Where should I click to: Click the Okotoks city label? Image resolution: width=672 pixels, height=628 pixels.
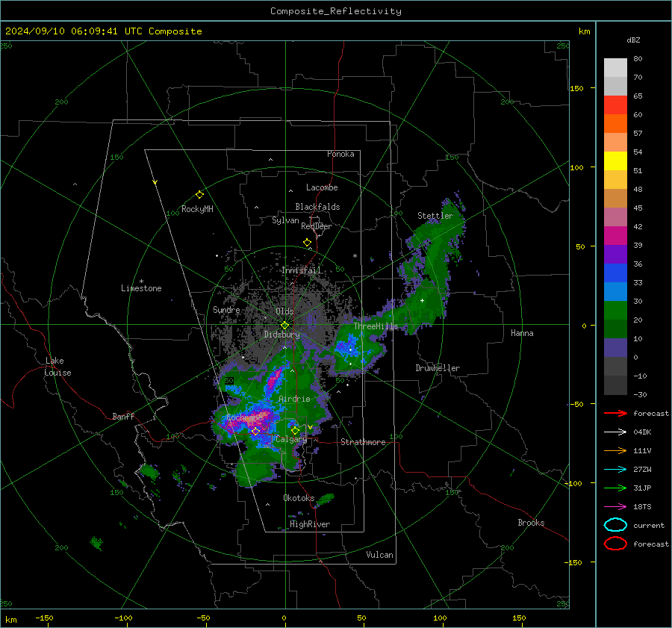point(299,498)
